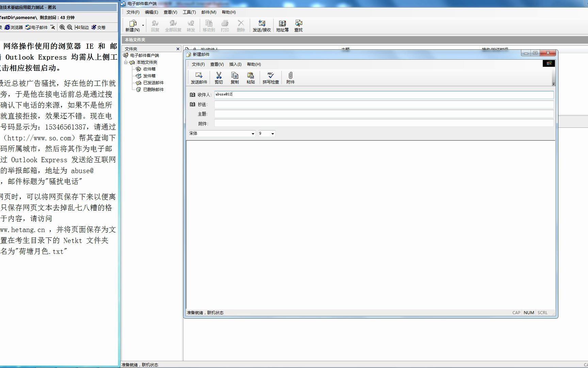The image size is (588, 368).
Task: Open 查看(V) menu in 新建邮件 window
Action: coord(217,64)
